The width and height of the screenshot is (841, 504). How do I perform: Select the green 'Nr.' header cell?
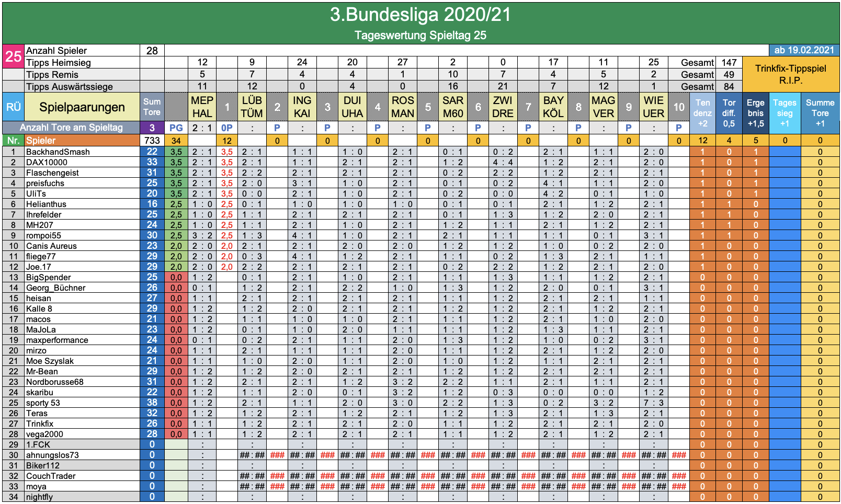tap(13, 140)
